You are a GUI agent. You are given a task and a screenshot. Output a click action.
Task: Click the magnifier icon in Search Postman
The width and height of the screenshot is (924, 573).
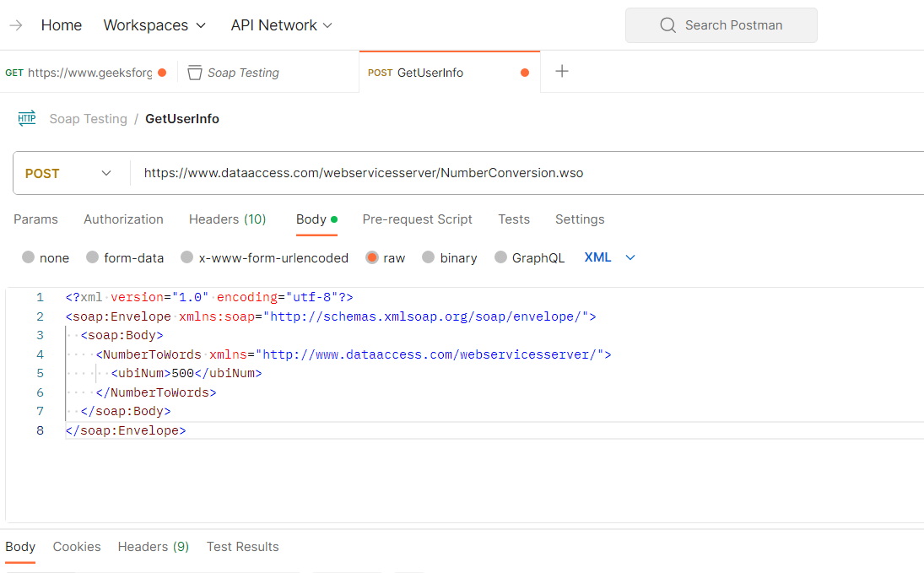(x=667, y=25)
